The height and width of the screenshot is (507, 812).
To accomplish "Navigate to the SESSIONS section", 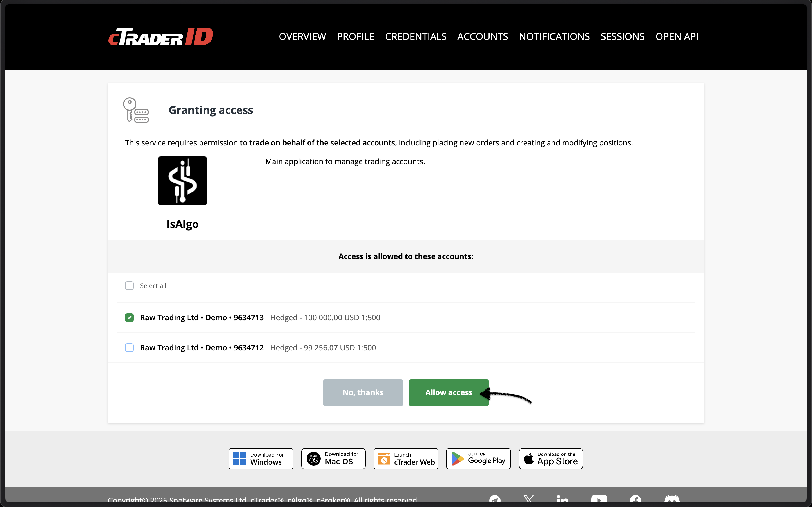I will [x=622, y=36].
